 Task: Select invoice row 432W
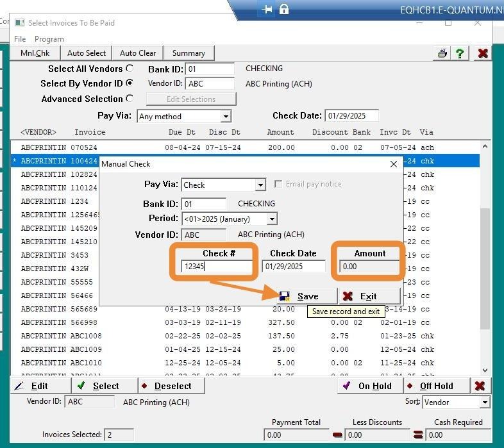pos(245,269)
